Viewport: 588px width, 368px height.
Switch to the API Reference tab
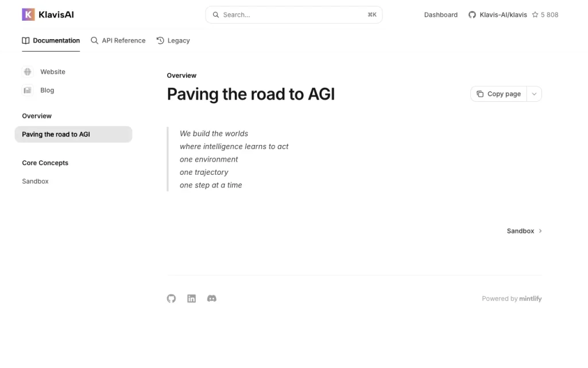click(x=118, y=41)
